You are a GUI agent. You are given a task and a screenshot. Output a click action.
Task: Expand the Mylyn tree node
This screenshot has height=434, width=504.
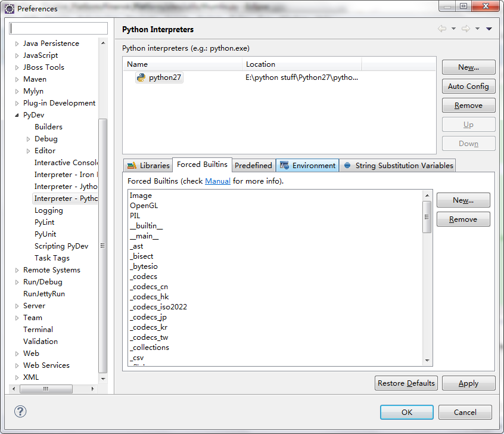click(x=17, y=91)
